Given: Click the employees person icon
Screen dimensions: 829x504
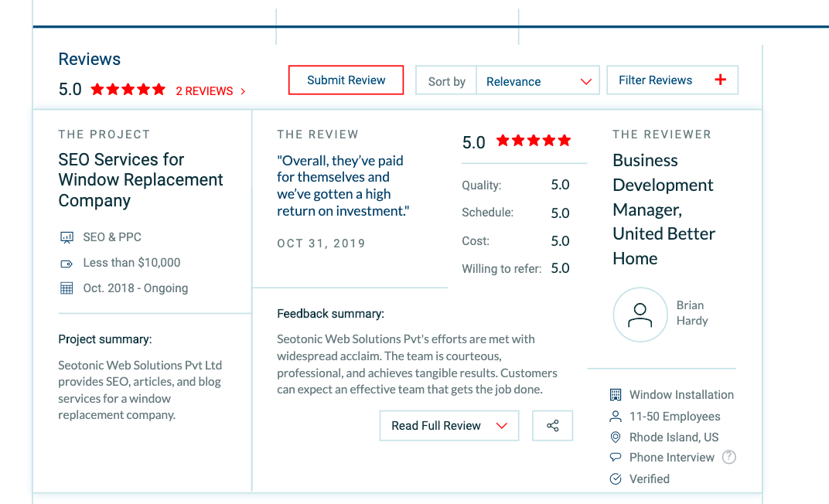Looking at the screenshot, I should (x=616, y=417).
